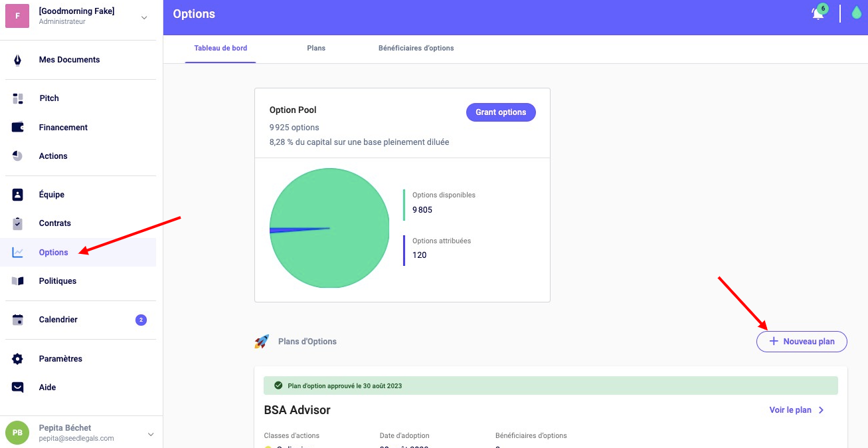Open the Calendrier menu item
Image resolution: width=868 pixels, height=448 pixels.
58,320
